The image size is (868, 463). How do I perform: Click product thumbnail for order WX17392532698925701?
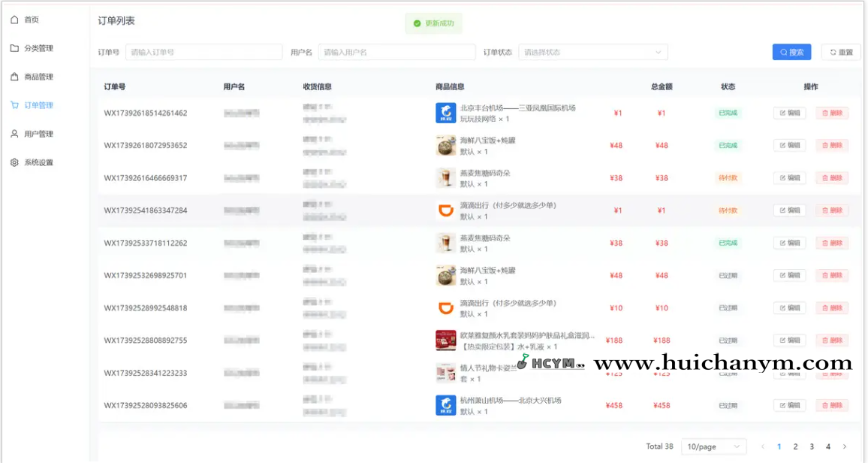tap(445, 275)
